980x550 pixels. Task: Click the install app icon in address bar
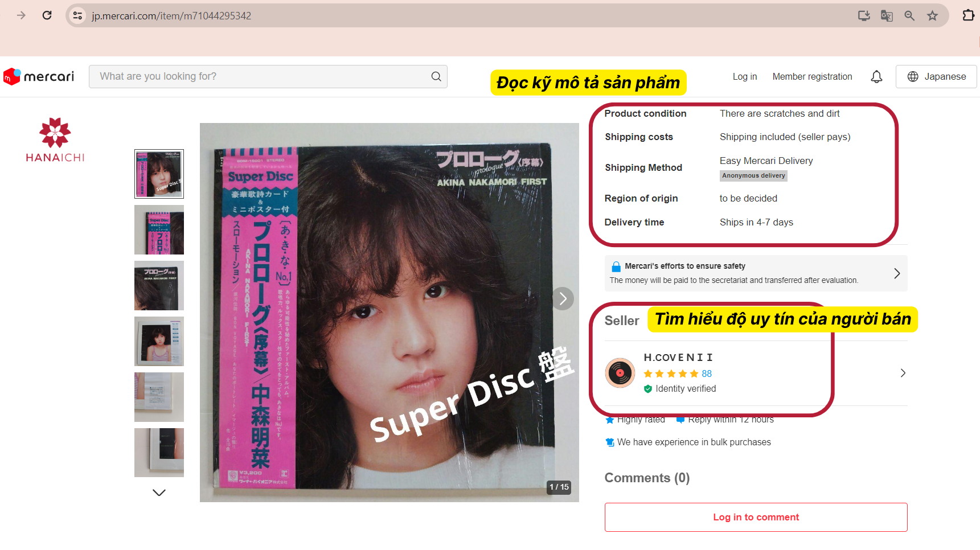(x=864, y=15)
